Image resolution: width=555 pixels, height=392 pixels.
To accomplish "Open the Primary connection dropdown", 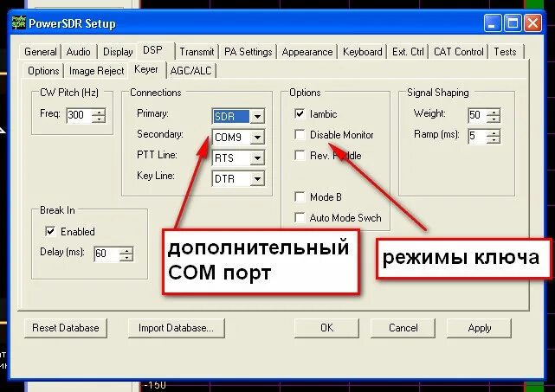I will [257, 116].
